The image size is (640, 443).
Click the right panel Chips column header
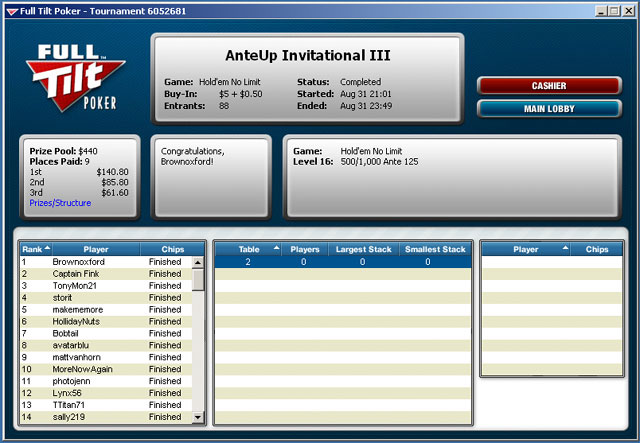[x=597, y=249]
